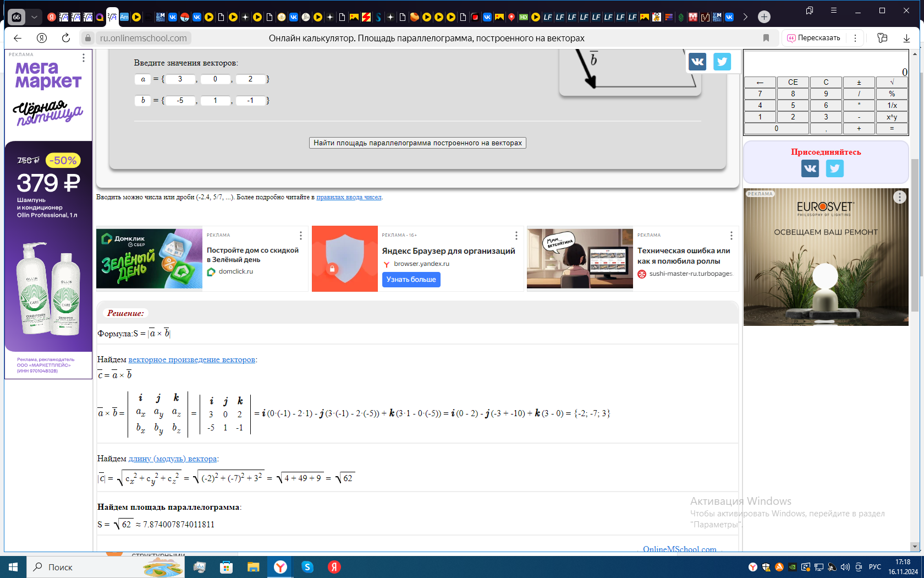Image resolution: width=924 pixels, height=578 pixels.
Task: Launch File Explorer from taskbar
Action: [x=253, y=567]
